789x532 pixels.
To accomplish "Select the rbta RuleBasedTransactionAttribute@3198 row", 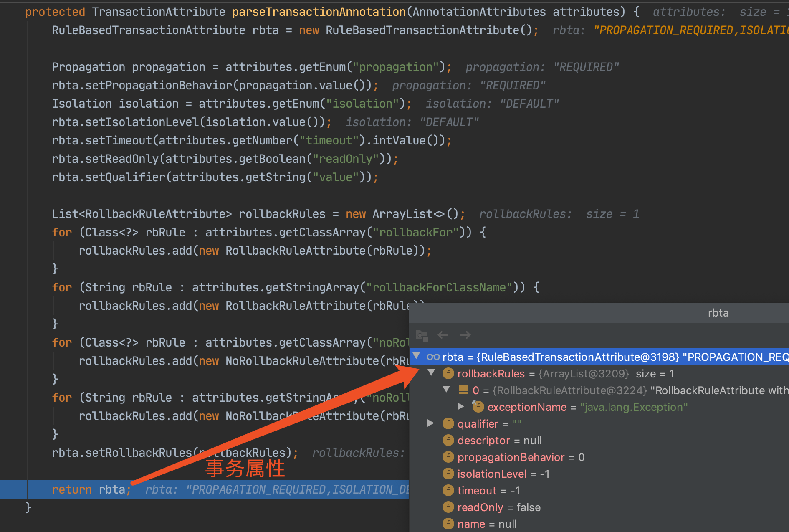I will [x=599, y=357].
